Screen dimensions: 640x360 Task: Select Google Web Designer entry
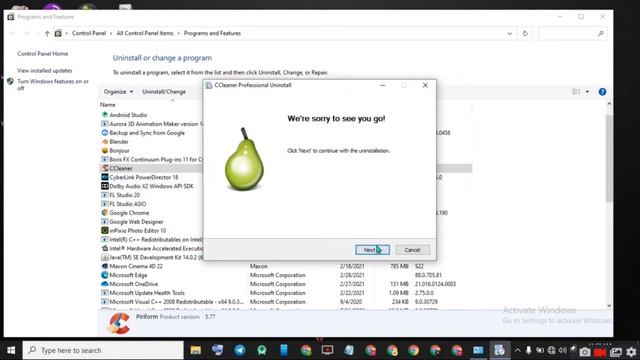136,222
